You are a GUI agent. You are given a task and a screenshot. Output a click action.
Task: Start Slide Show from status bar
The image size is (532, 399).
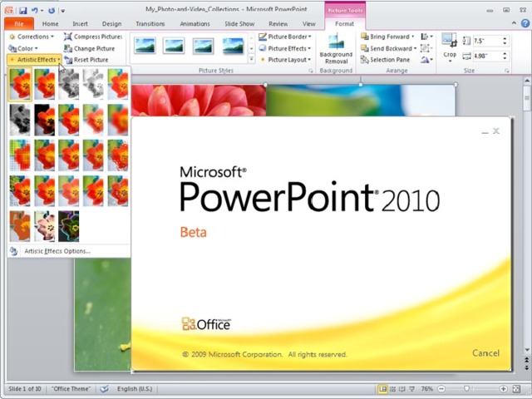(x=411, y=389)
